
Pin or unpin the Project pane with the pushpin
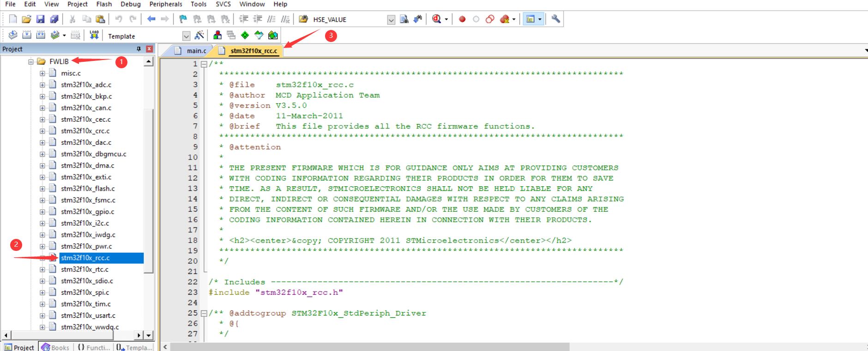pos(139,49)
